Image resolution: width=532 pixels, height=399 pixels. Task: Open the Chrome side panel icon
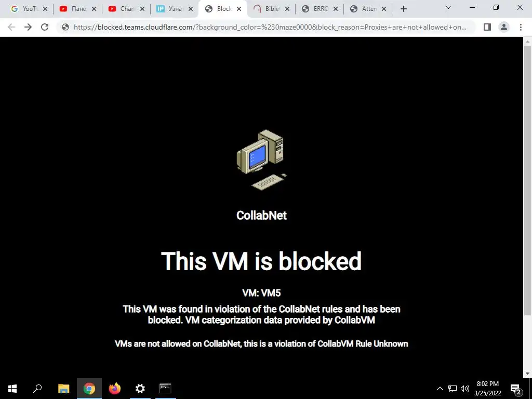point(487,27)
